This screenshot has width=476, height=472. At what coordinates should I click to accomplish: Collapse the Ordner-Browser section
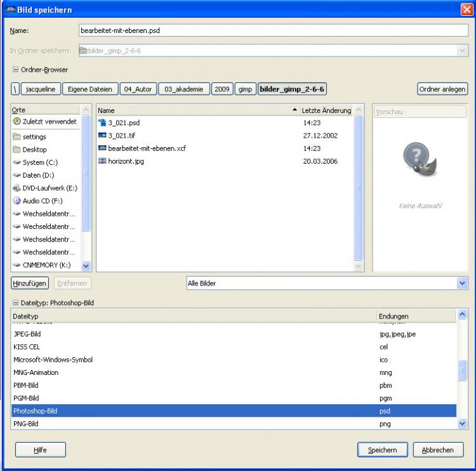(16, 70)
